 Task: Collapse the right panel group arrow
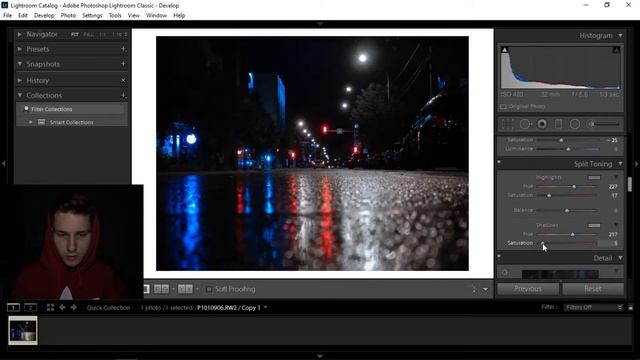(636, 163)
